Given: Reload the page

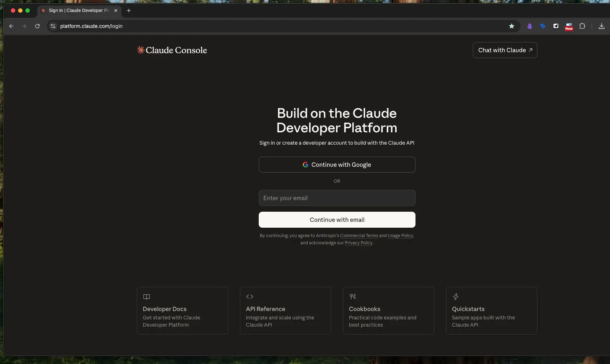Looking at the screenshot, I should coord(37,26).
